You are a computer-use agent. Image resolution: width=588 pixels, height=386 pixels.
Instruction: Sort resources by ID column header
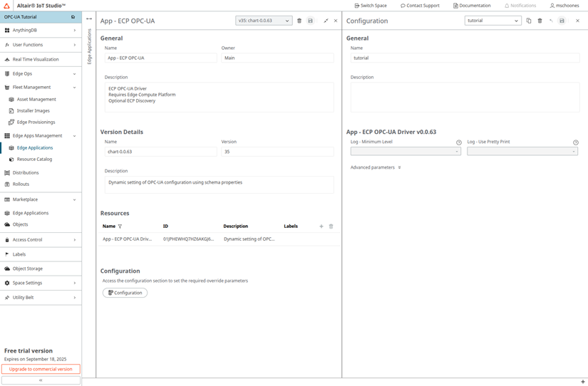pyautogui.click(x=166, y=226)
